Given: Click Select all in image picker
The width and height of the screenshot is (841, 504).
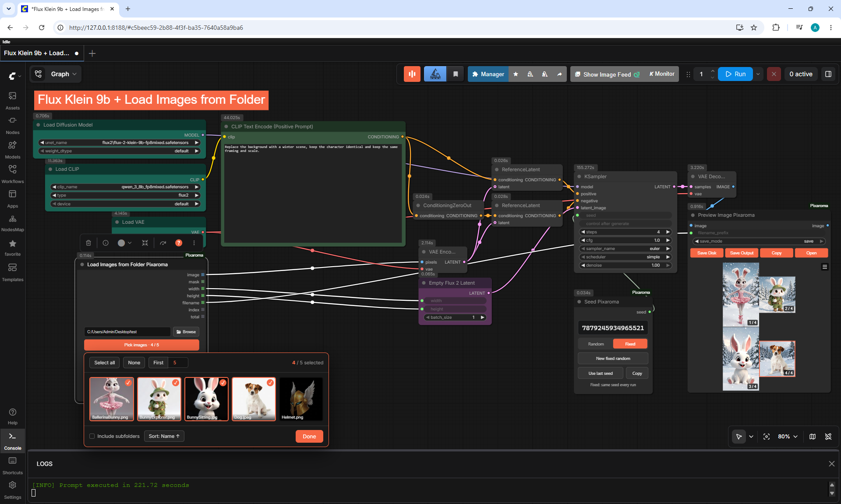Looking at the screenshot, I should (x=104, y=363).
